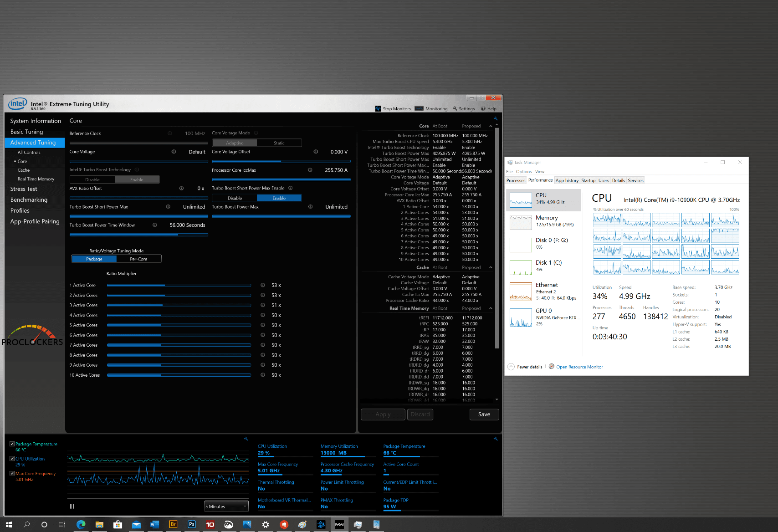Open the 5 Minutes time range dropdown

[226, 506]
